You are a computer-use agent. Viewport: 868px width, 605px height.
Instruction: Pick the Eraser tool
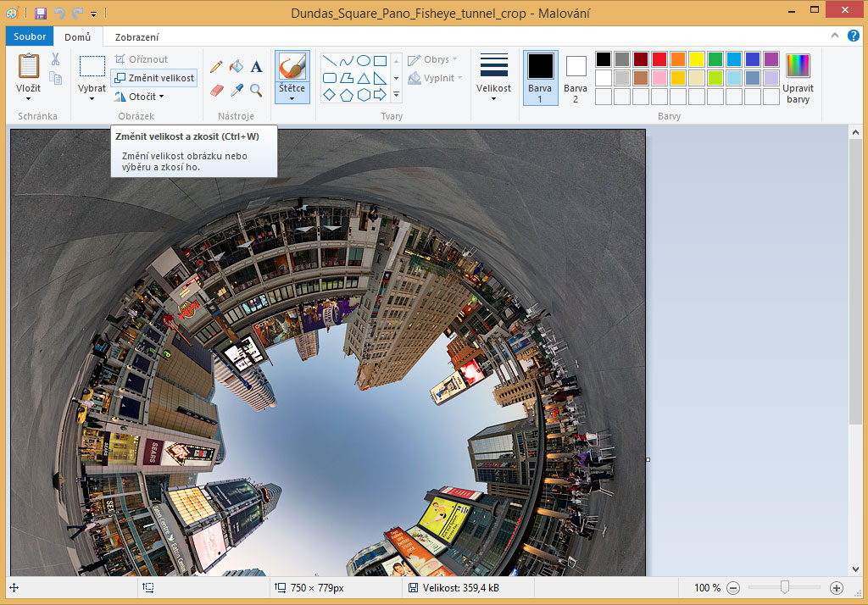coord(217,90)
